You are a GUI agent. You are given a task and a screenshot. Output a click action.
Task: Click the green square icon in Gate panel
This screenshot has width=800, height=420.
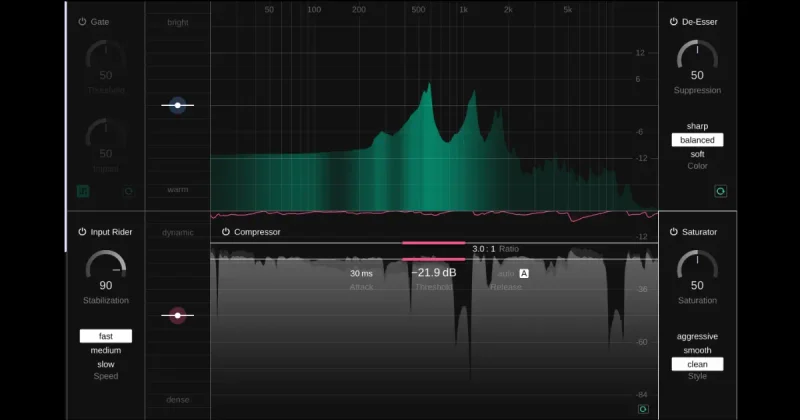(x=83, y=191)
